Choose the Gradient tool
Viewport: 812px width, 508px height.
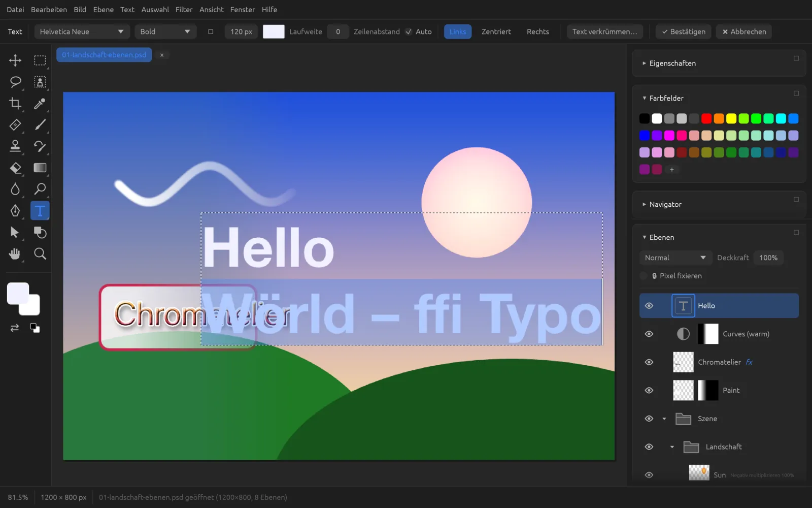point(40,168)
